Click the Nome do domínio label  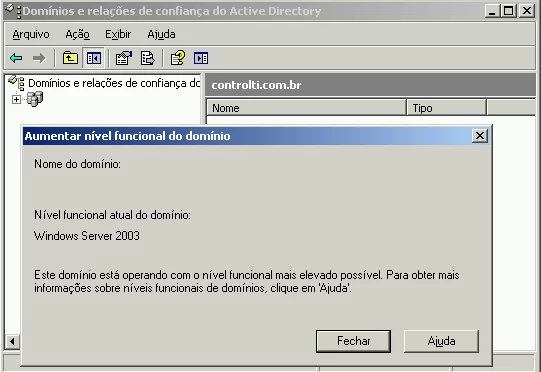click(x=78, y=164)
